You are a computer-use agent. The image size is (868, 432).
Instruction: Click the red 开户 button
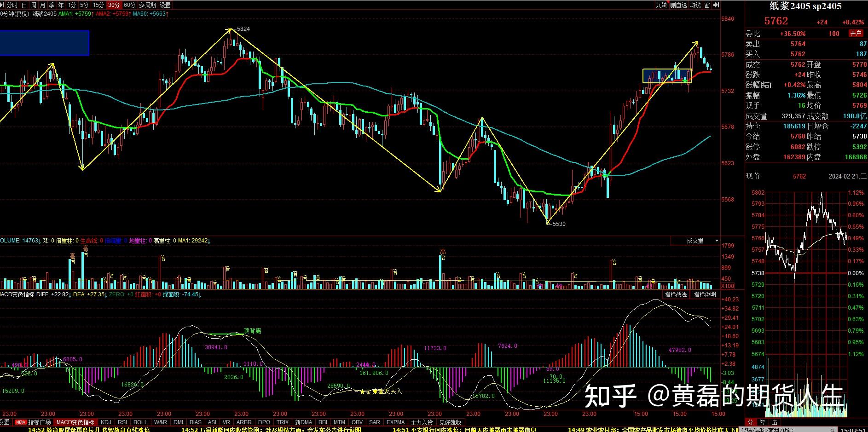(856, 33)
